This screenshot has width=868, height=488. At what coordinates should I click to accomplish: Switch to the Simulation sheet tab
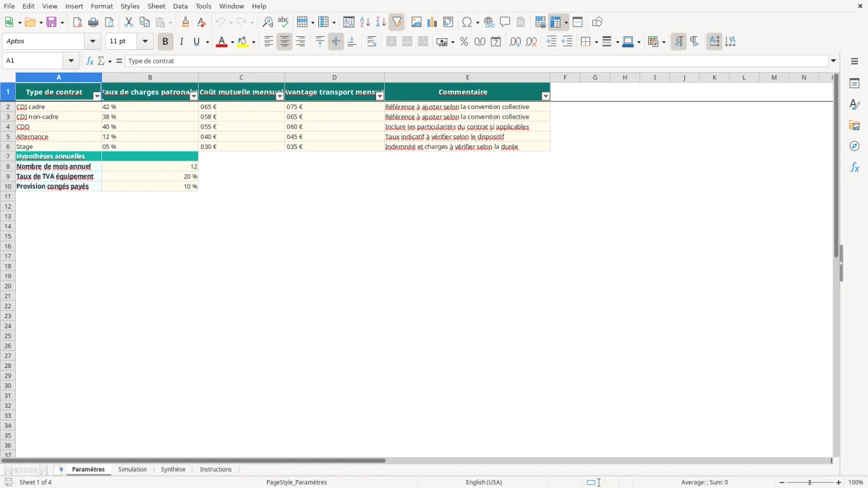point(132,469)
